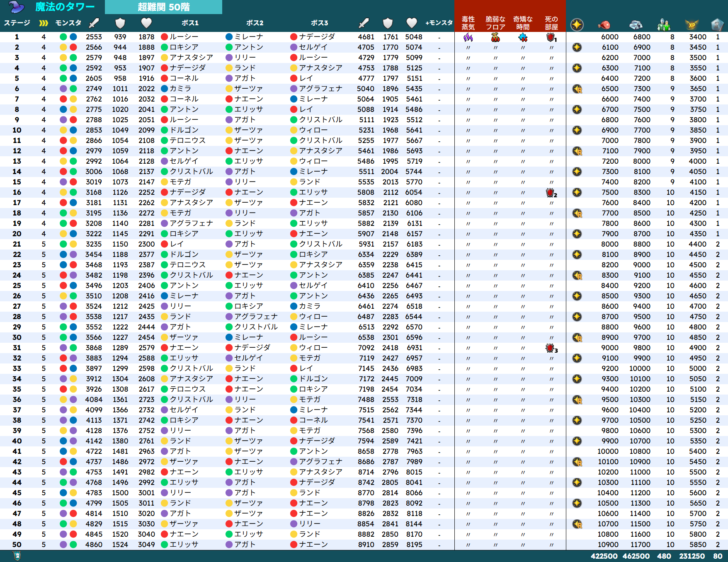Click the death room shield labeled 2 in stage 16
The image size is (728, 562).
point(551,193)
